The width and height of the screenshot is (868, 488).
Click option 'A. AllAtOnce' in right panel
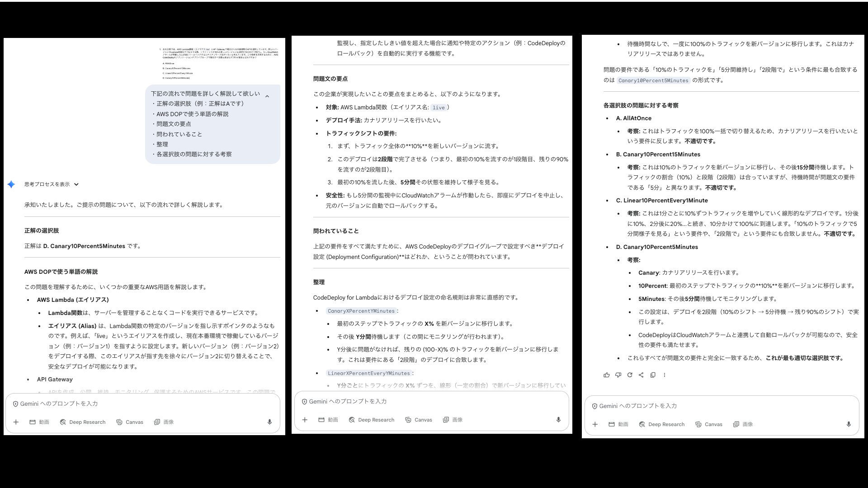tap(634, 118)
